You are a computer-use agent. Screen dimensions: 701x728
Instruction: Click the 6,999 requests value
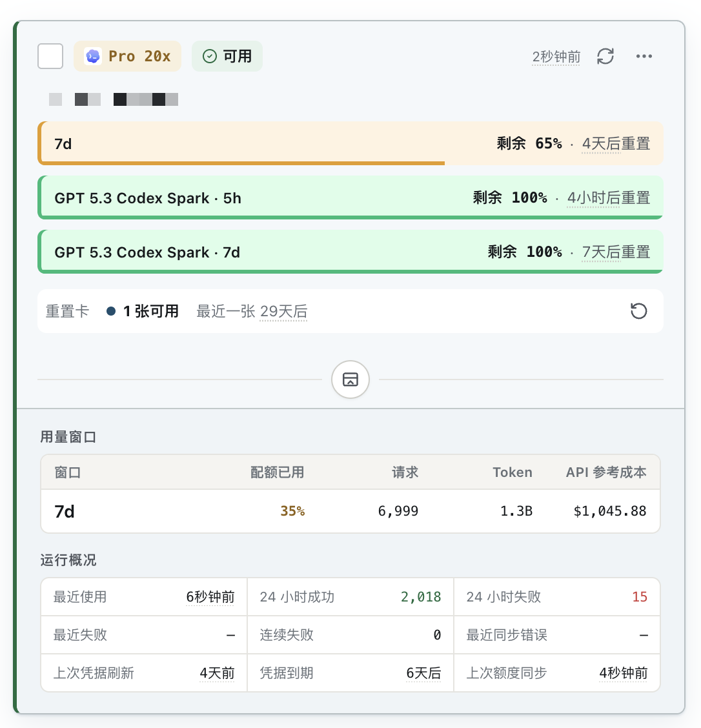click(398, 511)
